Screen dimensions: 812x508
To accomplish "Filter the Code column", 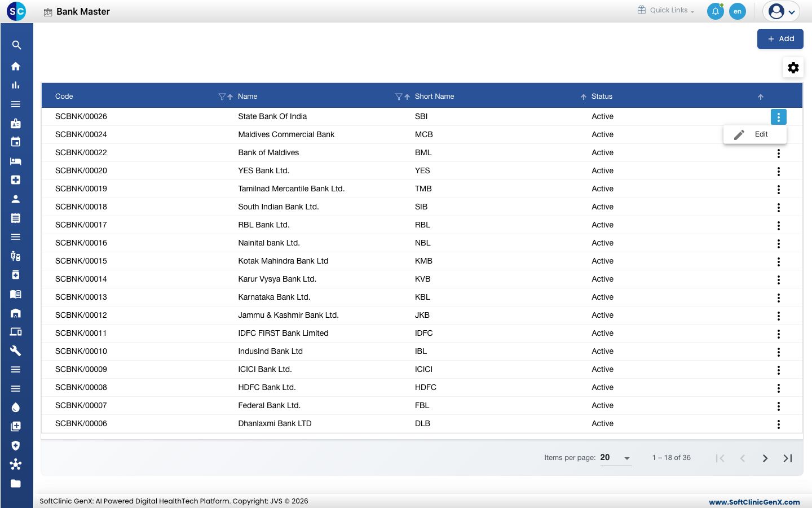I will tap(222, 97).
